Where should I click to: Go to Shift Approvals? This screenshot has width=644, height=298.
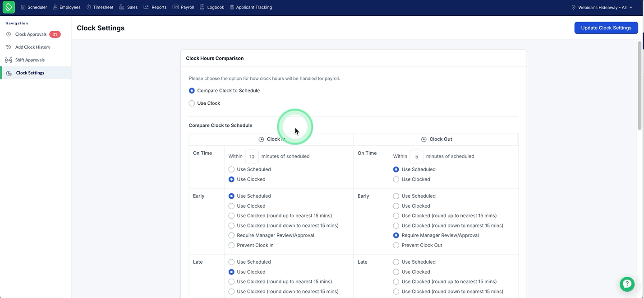pos(30,60)
